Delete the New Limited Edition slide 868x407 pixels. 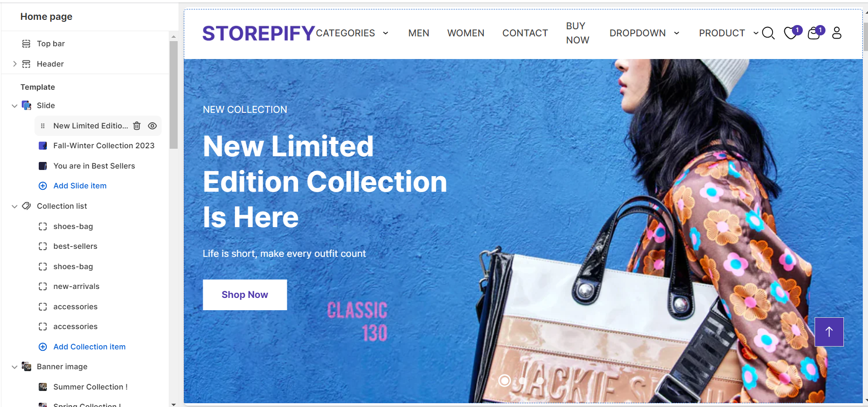pos(137,126)
